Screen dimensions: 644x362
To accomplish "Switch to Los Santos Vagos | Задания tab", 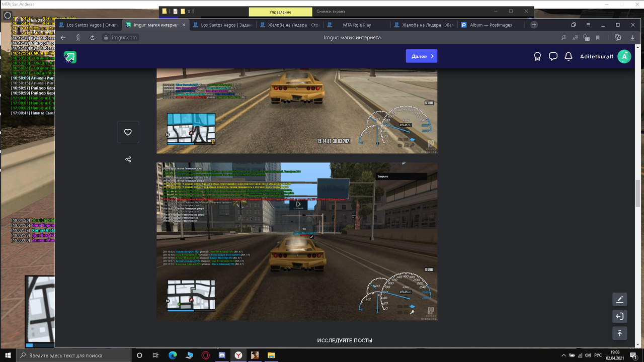I will click(x=222, y=25).
